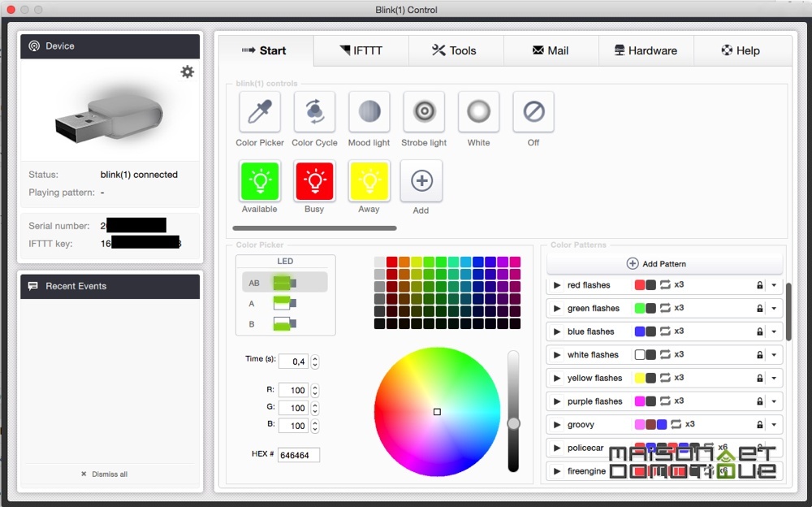Toggle repeat icon on green flashes
Viewport: 812px width, 507px height.
(x=666, y=308)
